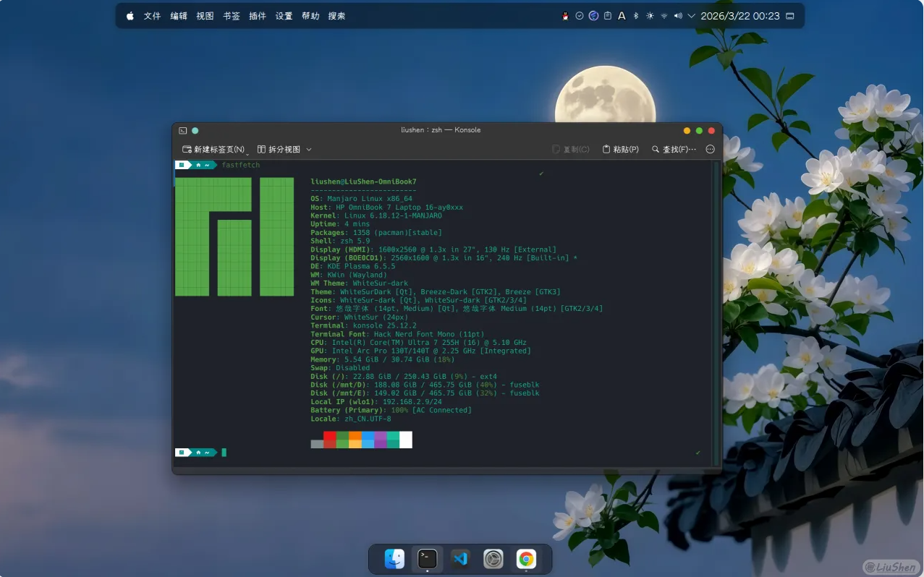Open the Bluetooth tray icon
Screen dimensions: 924x577
point(636,16)
